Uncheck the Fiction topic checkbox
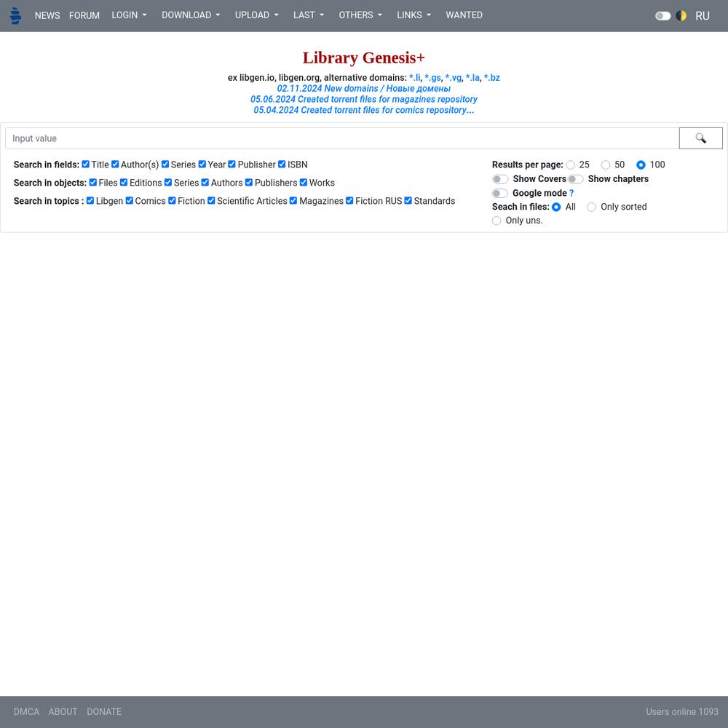Screen dimensions: 728x728 click(x=172, y=201)
